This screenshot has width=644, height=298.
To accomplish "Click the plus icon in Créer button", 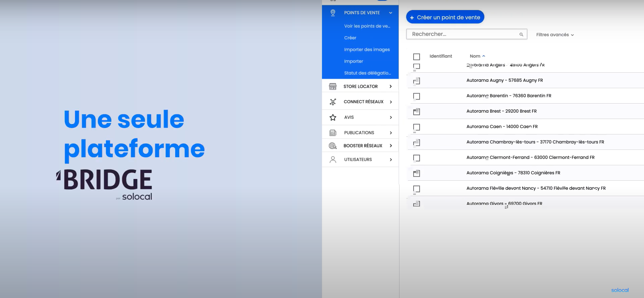I will point(412,18).
